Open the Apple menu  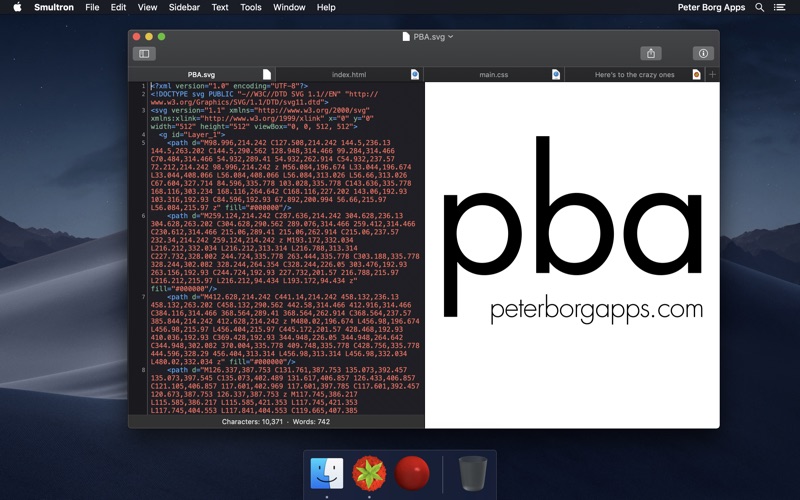click(x=17, y=7)
